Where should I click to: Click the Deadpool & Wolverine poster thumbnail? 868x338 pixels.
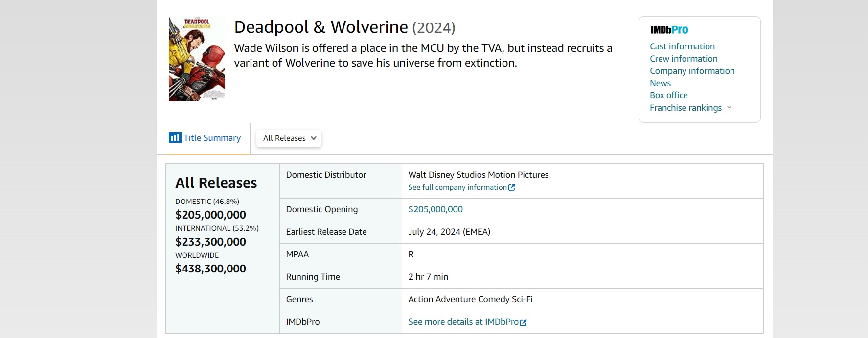click(197, 59)
